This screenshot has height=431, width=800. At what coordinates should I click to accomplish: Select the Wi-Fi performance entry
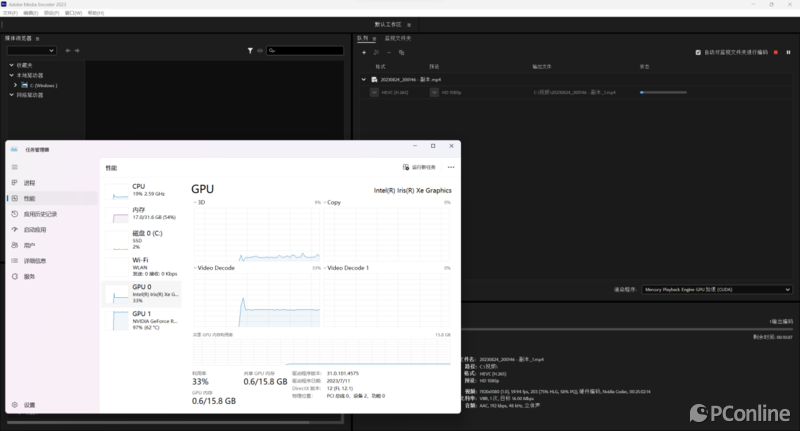[142, 267]
